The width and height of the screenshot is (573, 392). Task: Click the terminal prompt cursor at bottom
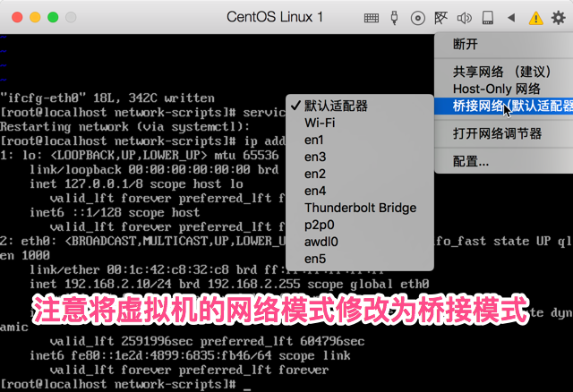247,388
